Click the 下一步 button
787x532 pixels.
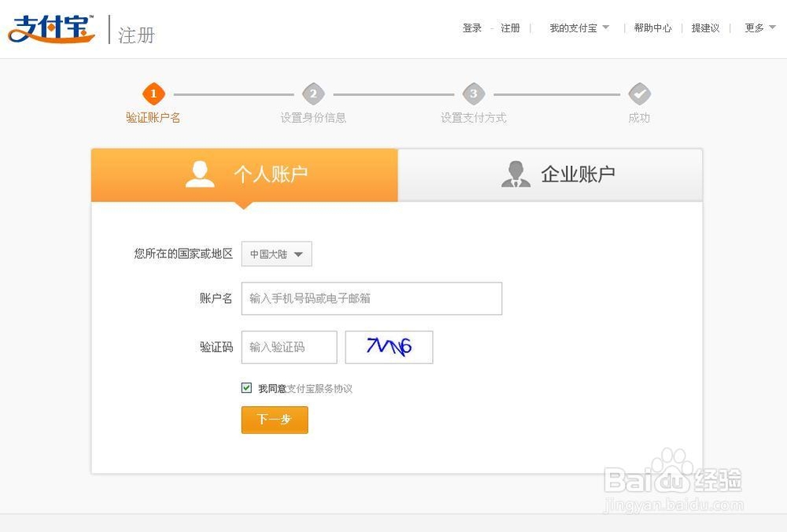[275, 419]
